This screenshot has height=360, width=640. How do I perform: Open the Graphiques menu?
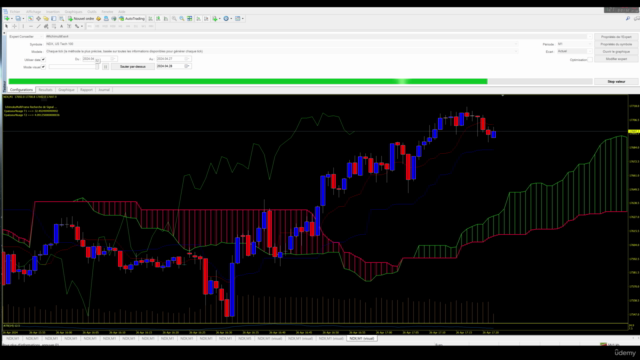(73, 11)
